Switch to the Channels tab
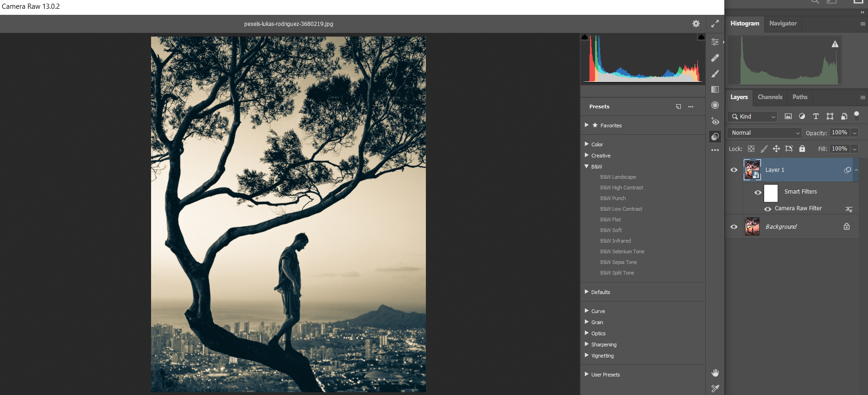 [770, 97]
